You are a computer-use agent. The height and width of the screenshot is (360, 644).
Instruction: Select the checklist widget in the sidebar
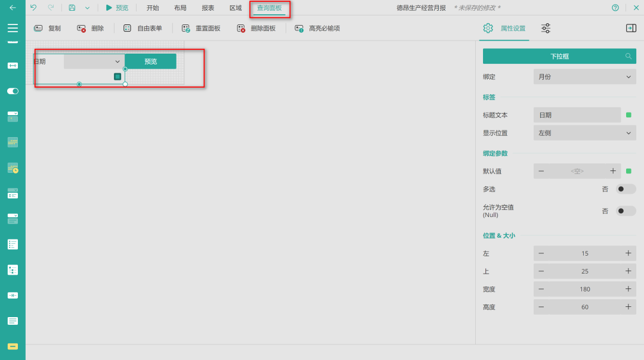(x=13, y=244)
